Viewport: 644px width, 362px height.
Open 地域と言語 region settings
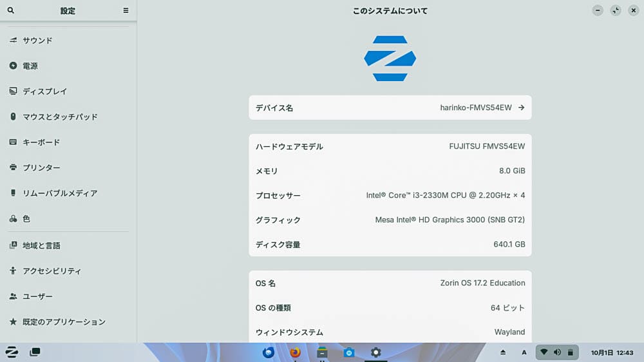pyautogui.click(x=41, y=245)
